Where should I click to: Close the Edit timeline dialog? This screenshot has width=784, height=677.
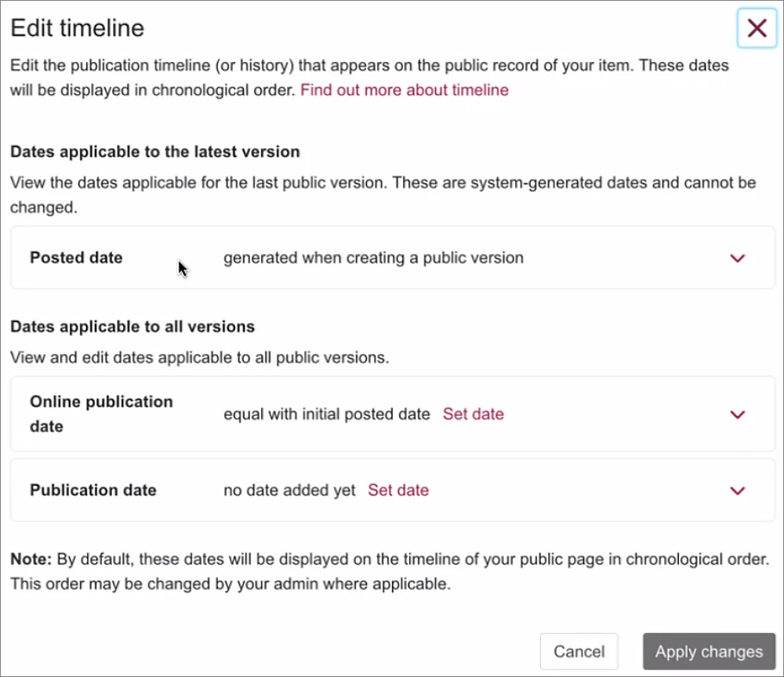(x=757, y=29)
